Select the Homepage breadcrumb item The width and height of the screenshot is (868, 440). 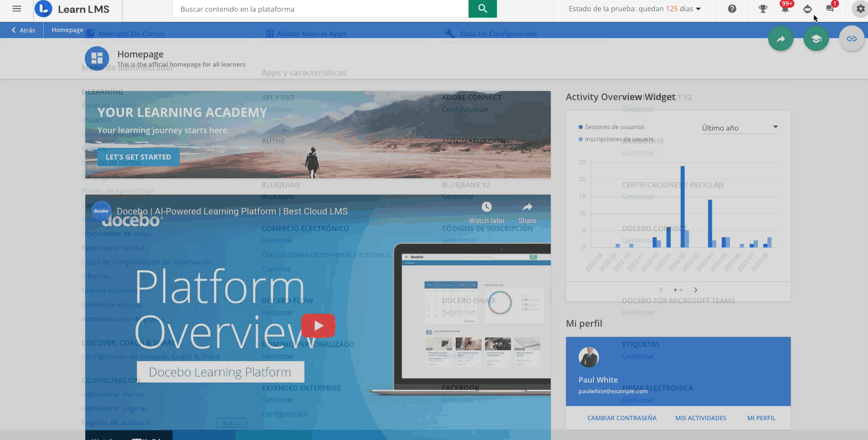[67, 30]
